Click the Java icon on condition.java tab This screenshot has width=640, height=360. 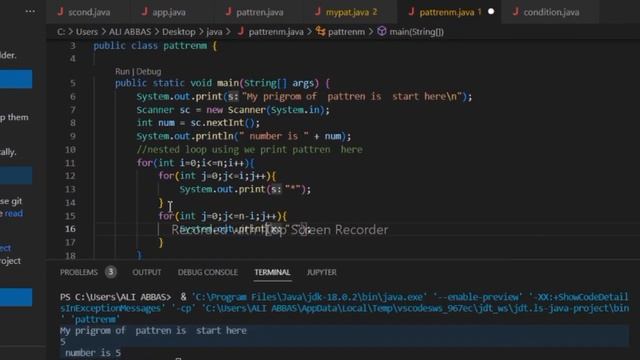[x=516, y=11]
